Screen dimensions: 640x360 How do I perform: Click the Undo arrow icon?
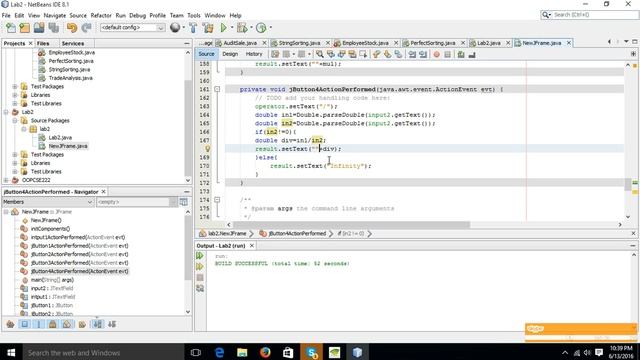(x=72, y=28)
